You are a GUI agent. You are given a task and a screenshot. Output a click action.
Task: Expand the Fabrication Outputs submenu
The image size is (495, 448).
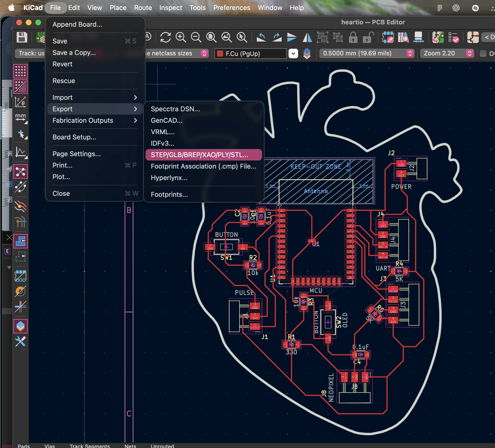coord(95,120)
